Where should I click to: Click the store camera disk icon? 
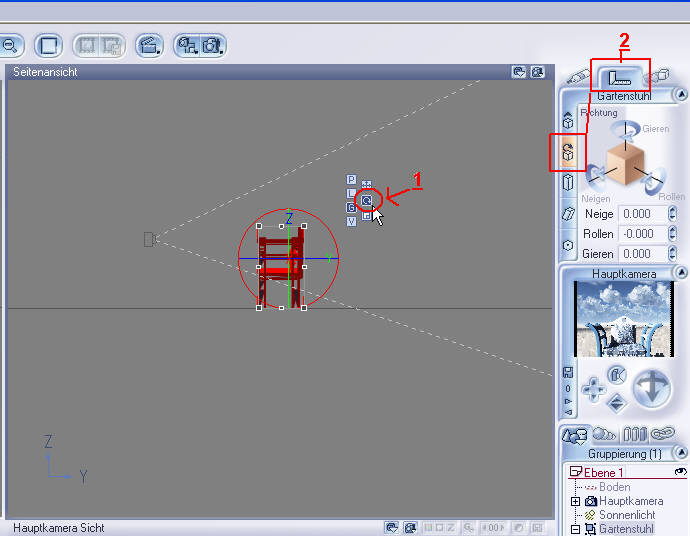click(568, 373)
